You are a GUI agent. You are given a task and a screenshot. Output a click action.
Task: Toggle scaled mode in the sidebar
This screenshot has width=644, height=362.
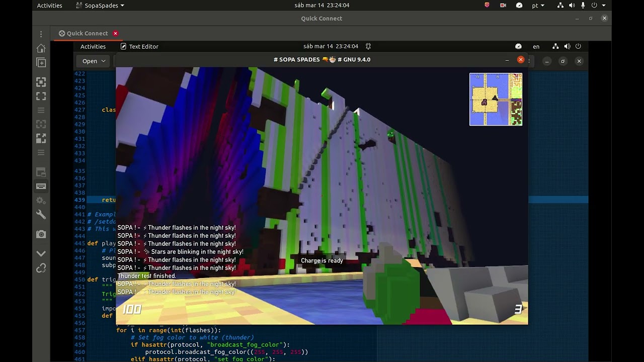pos(41,139)
